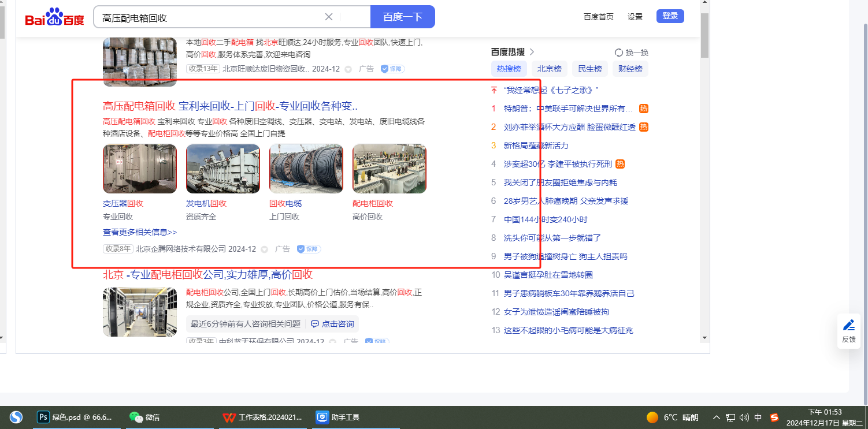Switch to the 财经榜 tab
868x429 pixels.
click(x=630, y=69)
